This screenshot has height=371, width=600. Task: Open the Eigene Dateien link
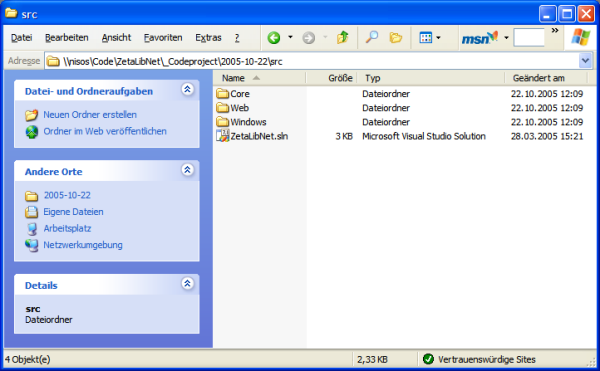pos(73,212)
